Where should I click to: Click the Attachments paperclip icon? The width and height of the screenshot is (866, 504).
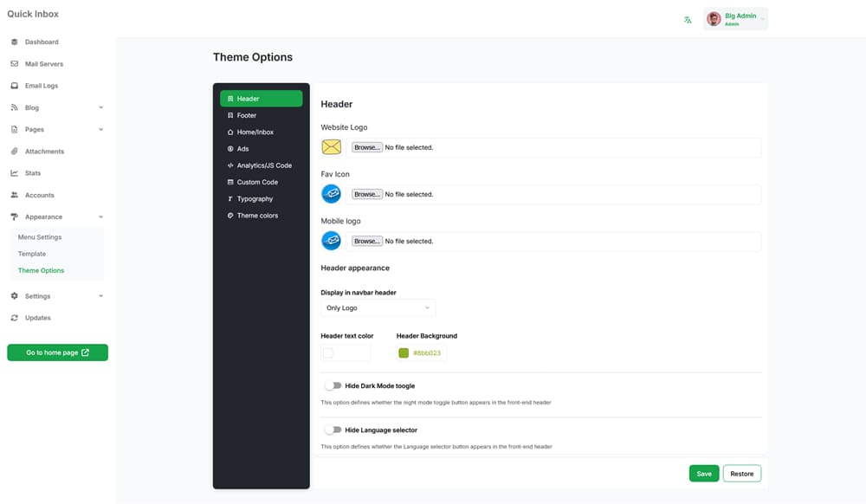pos(15,152)
